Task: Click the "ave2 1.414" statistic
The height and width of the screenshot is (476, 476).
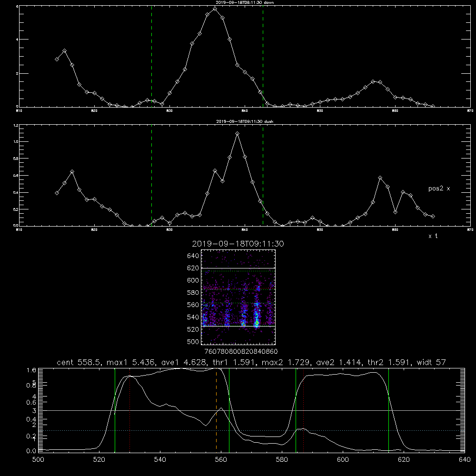Action: (339, 362)
